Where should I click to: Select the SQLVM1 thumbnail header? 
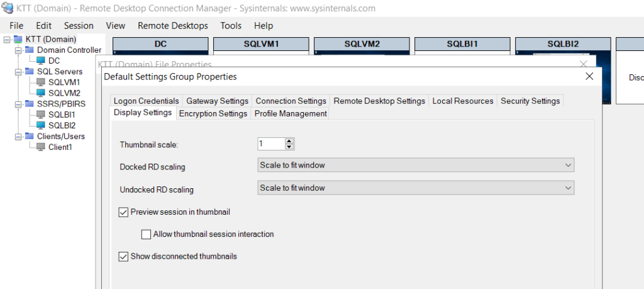click(x=261, y=44)
